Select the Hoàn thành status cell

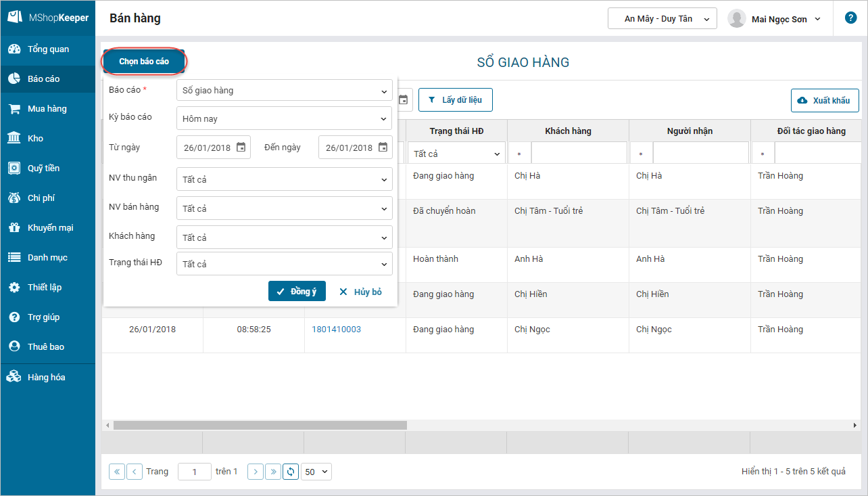click(456, 265)
